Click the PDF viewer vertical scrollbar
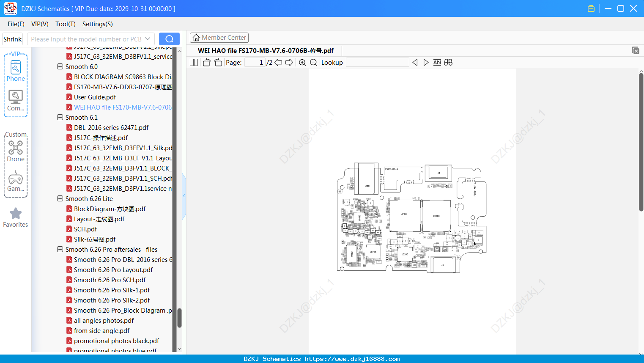This screenshot has height=363, width=644. [x=641, y=142]
